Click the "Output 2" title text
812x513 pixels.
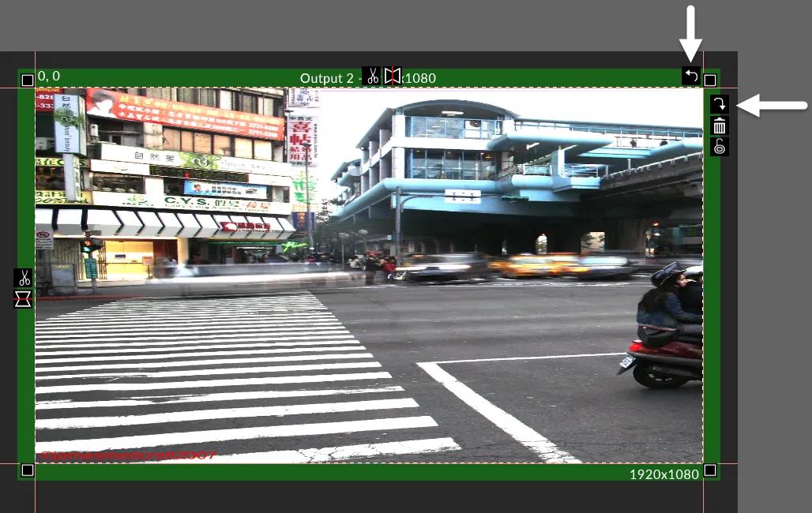pyautogui.click(x=328, y=78)
